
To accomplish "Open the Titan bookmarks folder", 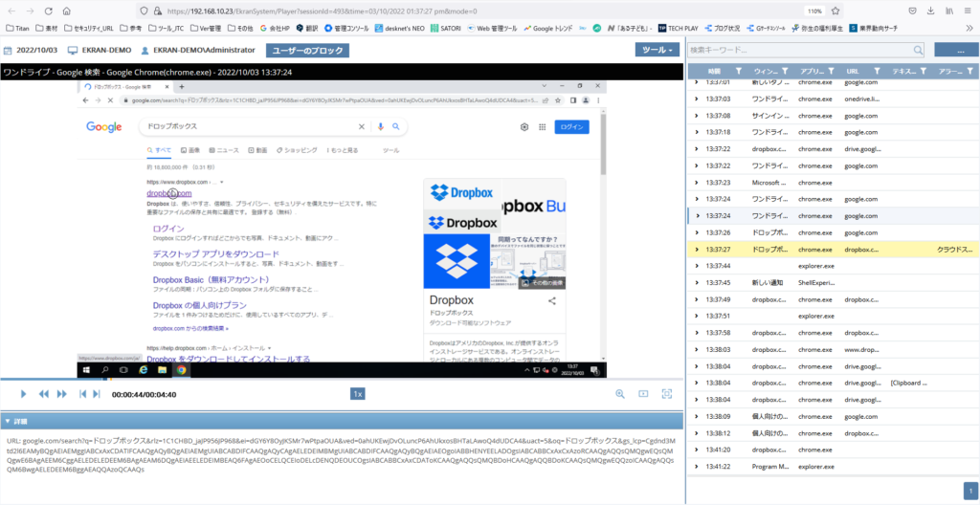I will point(18,28).
